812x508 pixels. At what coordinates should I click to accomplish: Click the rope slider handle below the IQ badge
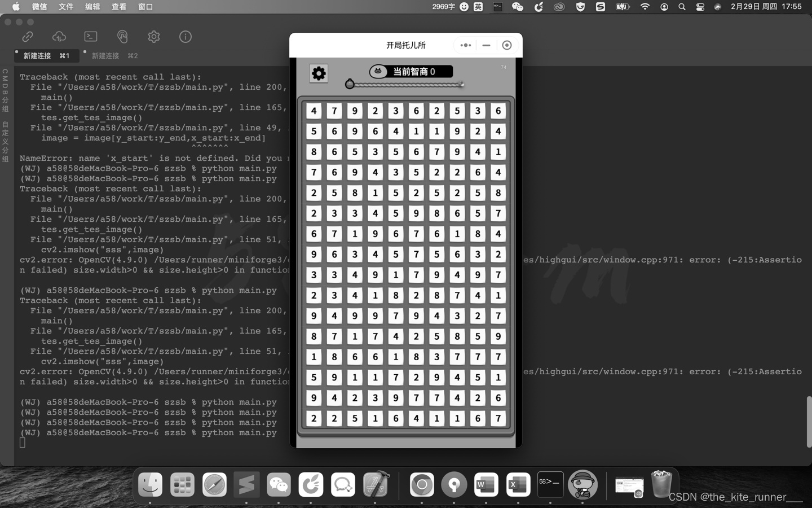(350, 84)
